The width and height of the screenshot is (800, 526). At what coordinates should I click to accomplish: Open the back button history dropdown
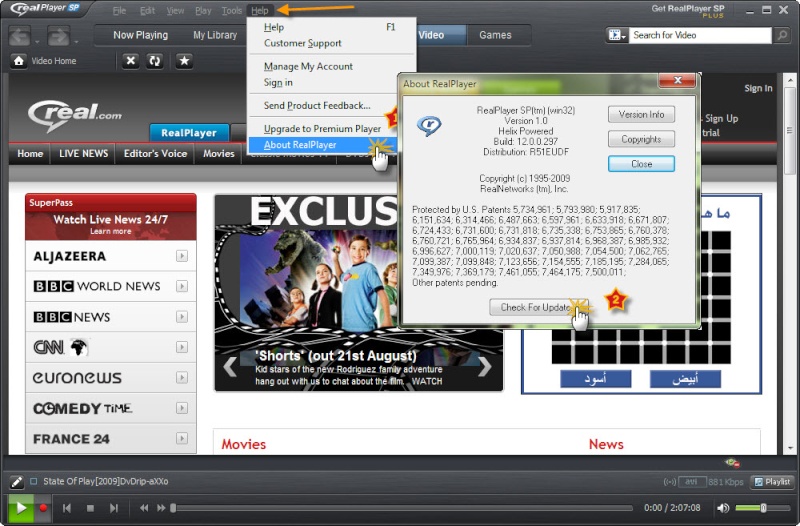pyautogui.click(x=37, y=42)
